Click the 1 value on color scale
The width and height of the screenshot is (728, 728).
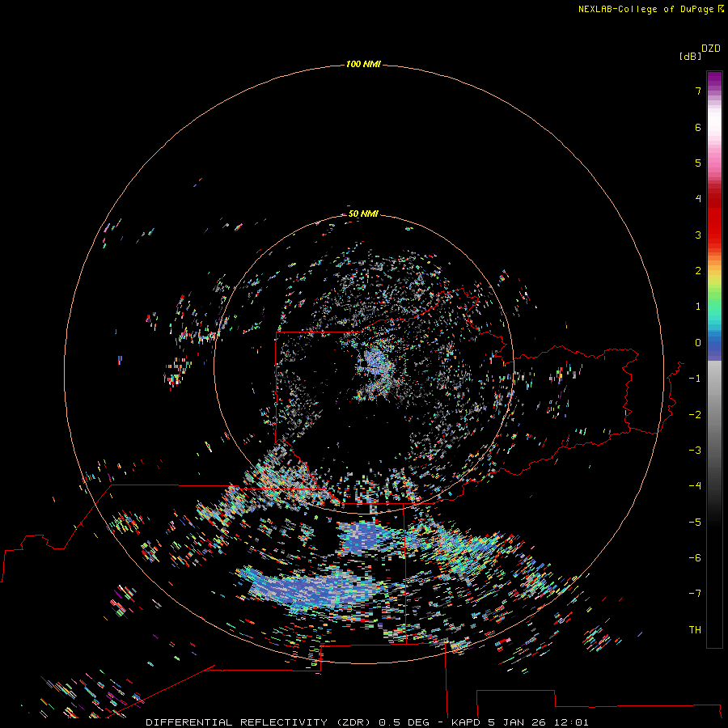pyautogui.click(x=698, y=307)
